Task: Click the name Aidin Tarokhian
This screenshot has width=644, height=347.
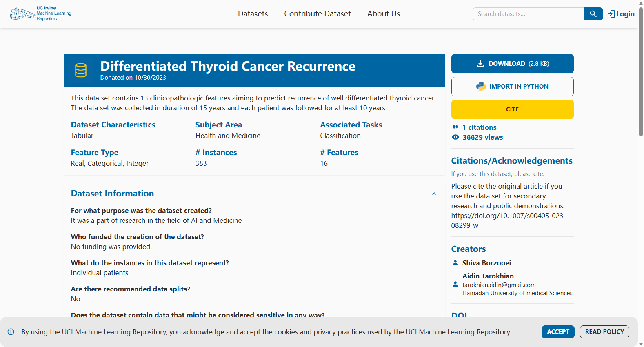Action: [488, 276]
